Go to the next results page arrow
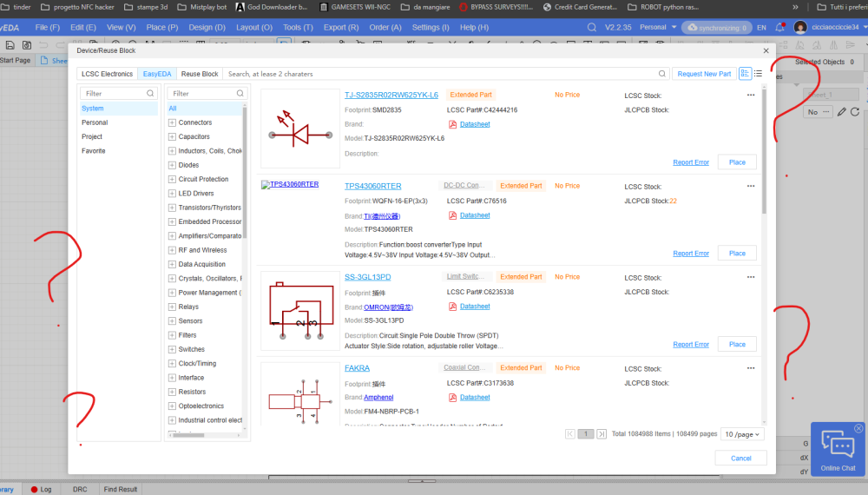 pos(602,434)
